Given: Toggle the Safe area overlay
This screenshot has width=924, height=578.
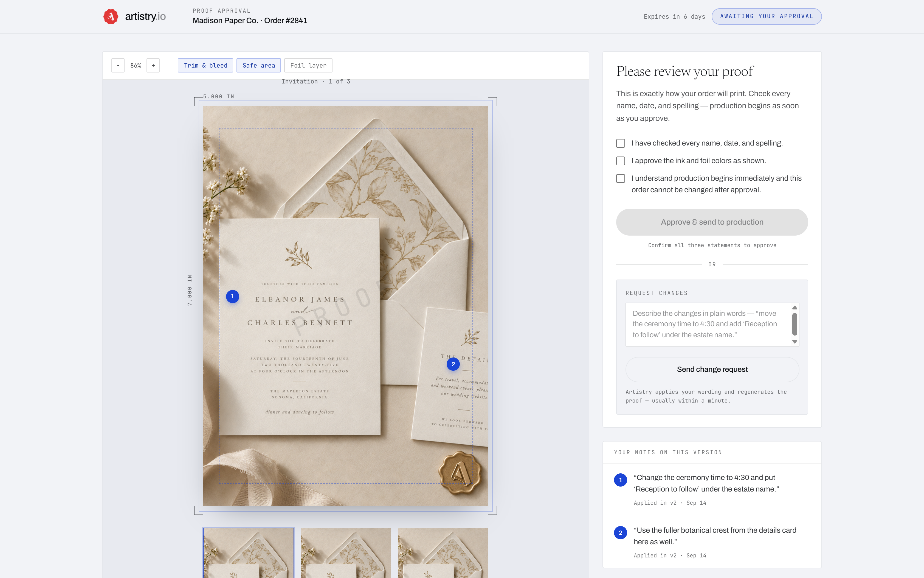Looking at the screenshot, I should 258,65.
